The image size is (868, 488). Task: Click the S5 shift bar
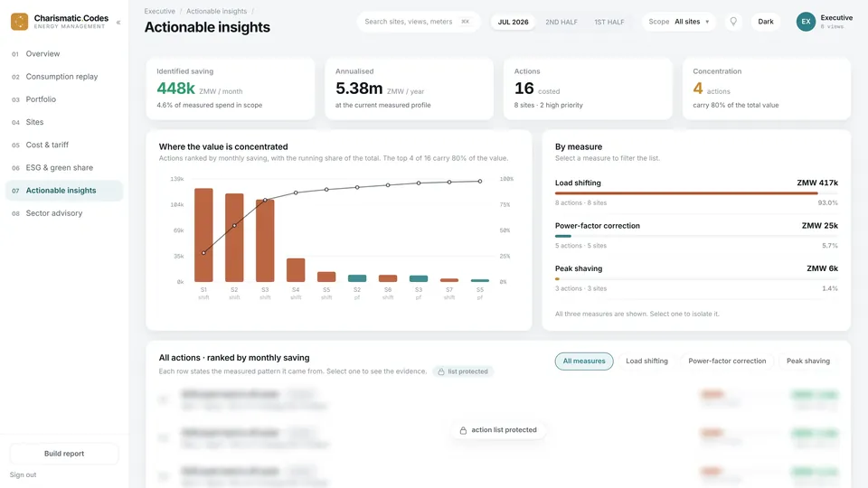[326, 277]
